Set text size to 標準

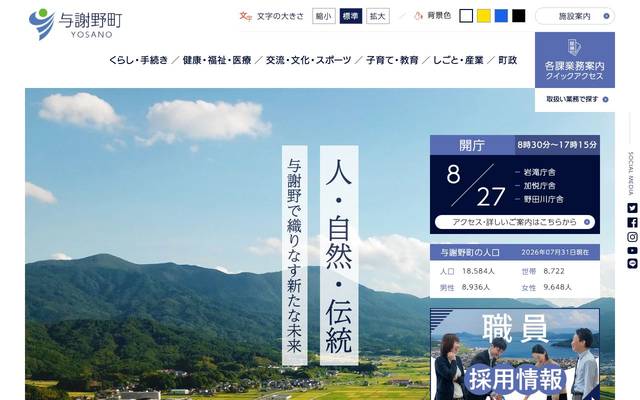[x=351, y=16]
